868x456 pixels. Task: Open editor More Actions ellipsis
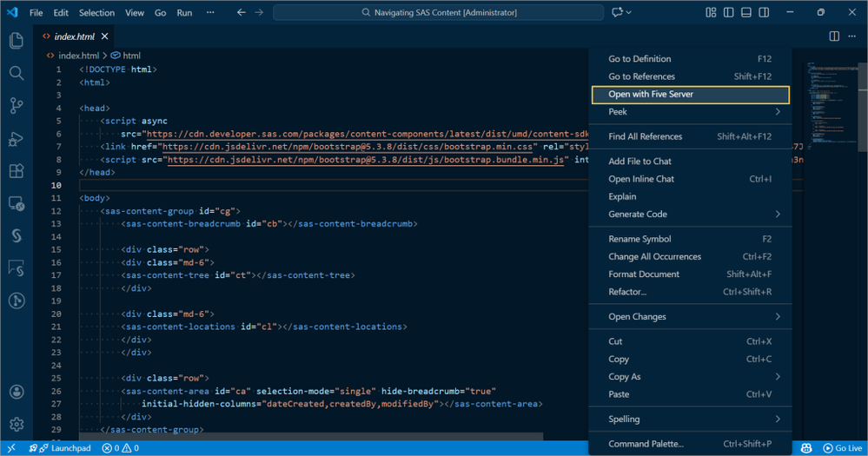point(852,36)
